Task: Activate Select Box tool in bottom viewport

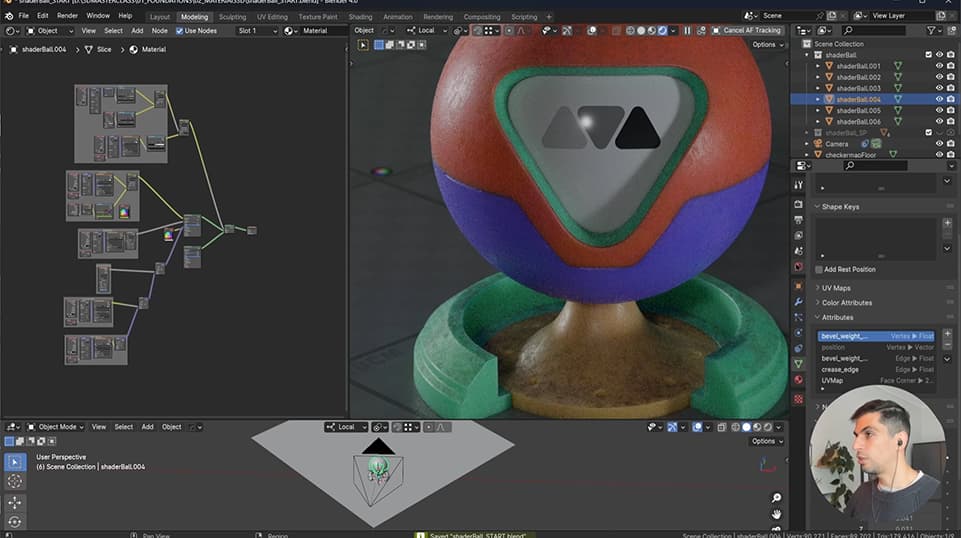Action: pyautogui.click(x=15, y=462)
